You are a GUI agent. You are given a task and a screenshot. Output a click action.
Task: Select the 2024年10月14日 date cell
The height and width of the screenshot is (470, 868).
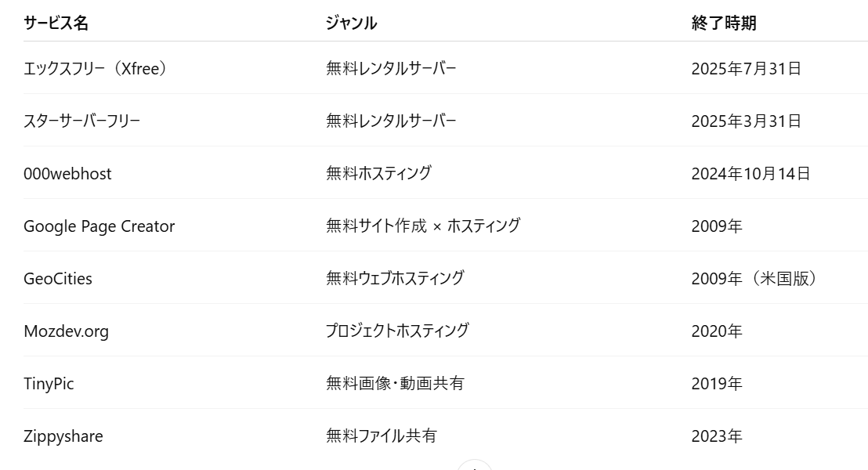(x=750, y=174)
